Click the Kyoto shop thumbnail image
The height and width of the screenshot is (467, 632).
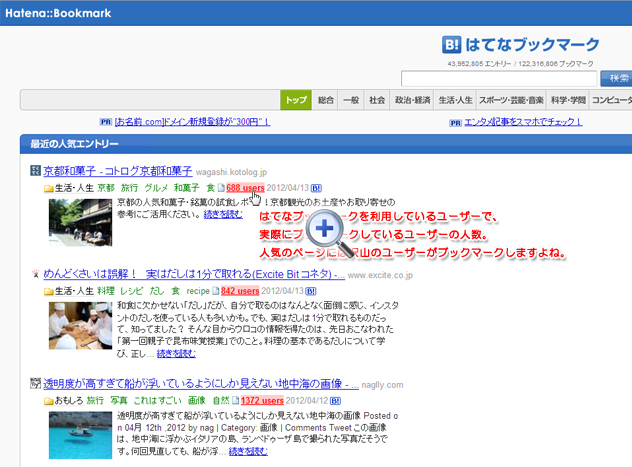(x=81, y=222)
